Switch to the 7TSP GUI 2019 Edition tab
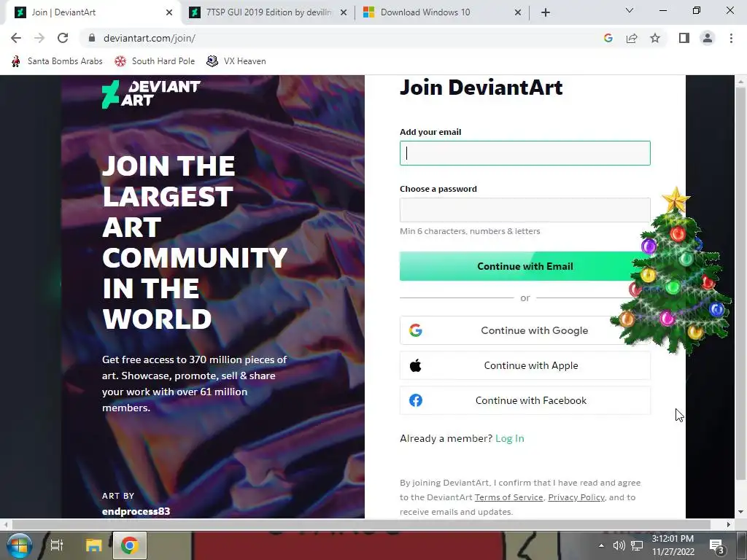Screen dimensions: 747x560 point(268,12)
